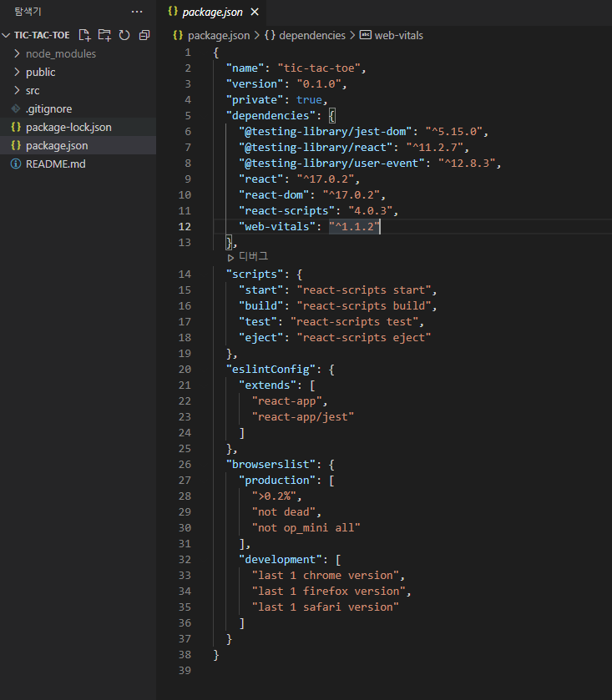Click line number 39 in the gutter
Screen dimensions: 612x700
(x=185, y=671)
